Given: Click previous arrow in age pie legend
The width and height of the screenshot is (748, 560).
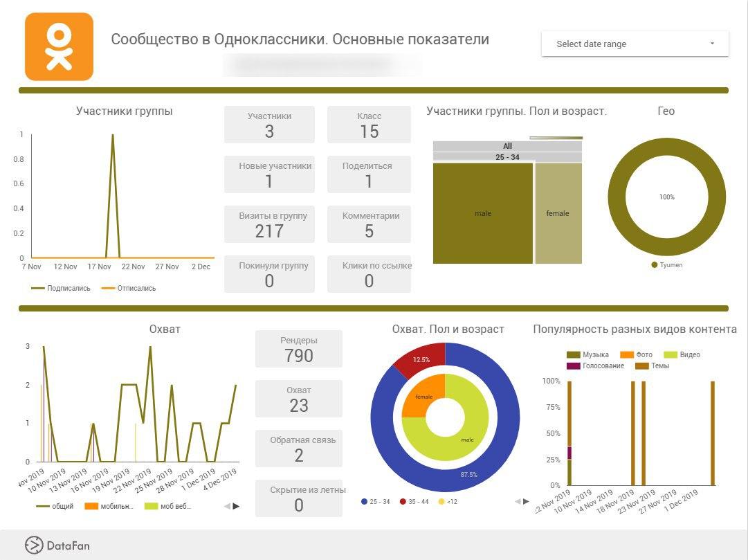Looking at the screenshot, I should click(517, 501).
